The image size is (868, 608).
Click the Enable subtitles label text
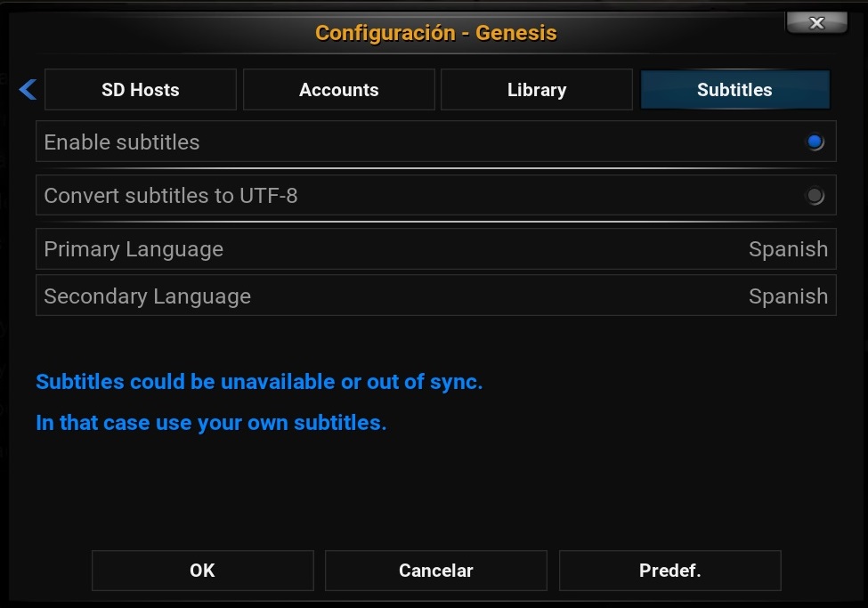point(122,142)
